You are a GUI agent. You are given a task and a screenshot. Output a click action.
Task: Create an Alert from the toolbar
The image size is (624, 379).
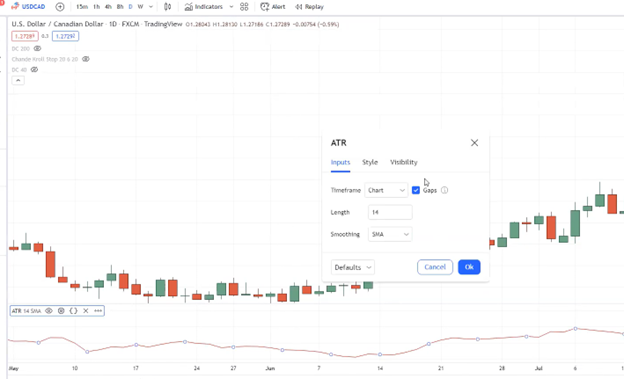point(273,7)
